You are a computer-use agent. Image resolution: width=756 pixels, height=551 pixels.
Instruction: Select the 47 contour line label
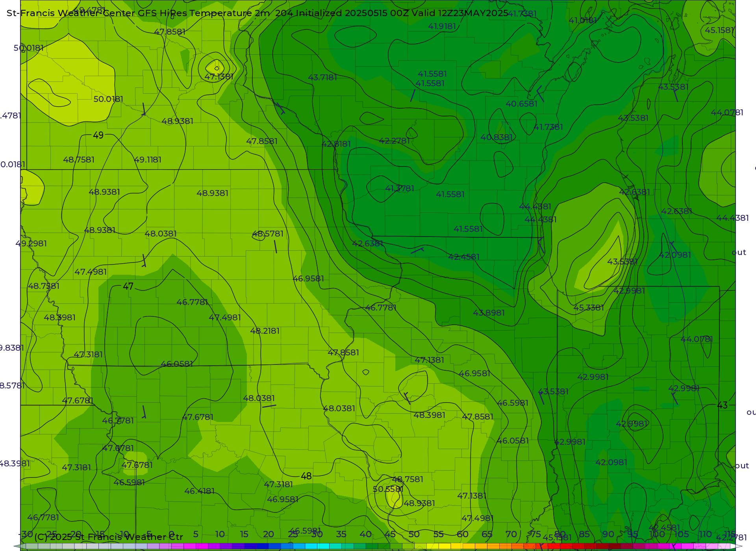pos(128,287)
